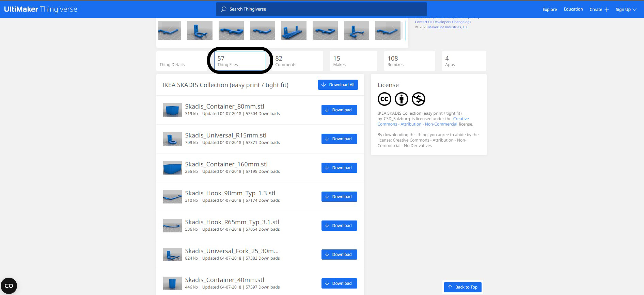Screen dimensions: 644x295
Task: Download Skadis_Container_40mm.stl
Action: point(339,283)
